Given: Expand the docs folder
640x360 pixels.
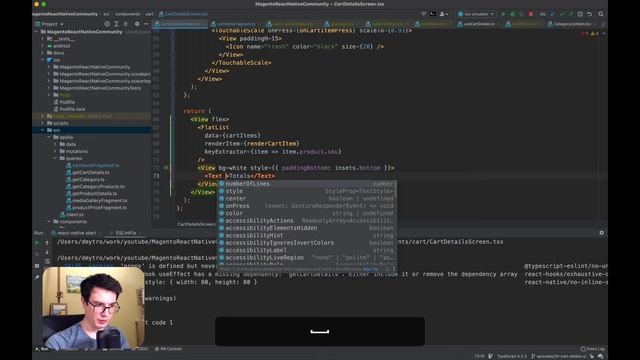Looking at the screenshot, I should pyautogui.click(x=43, y=53).
